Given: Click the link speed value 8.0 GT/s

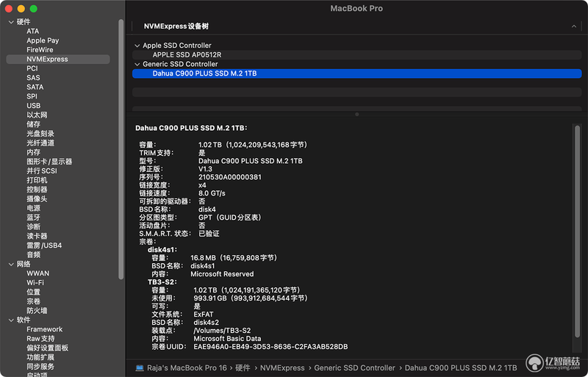Looking at the screenshot, I should click(x=212, y=193).
